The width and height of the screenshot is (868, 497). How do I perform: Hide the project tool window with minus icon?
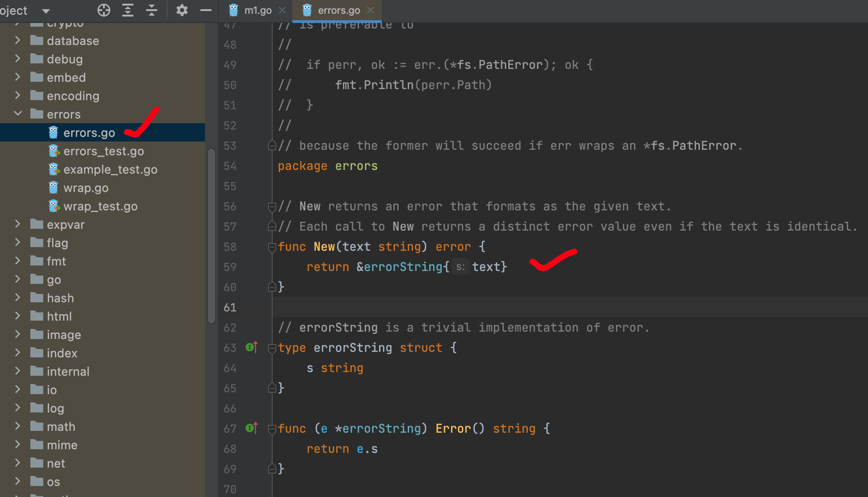click(x=206, y=10)
